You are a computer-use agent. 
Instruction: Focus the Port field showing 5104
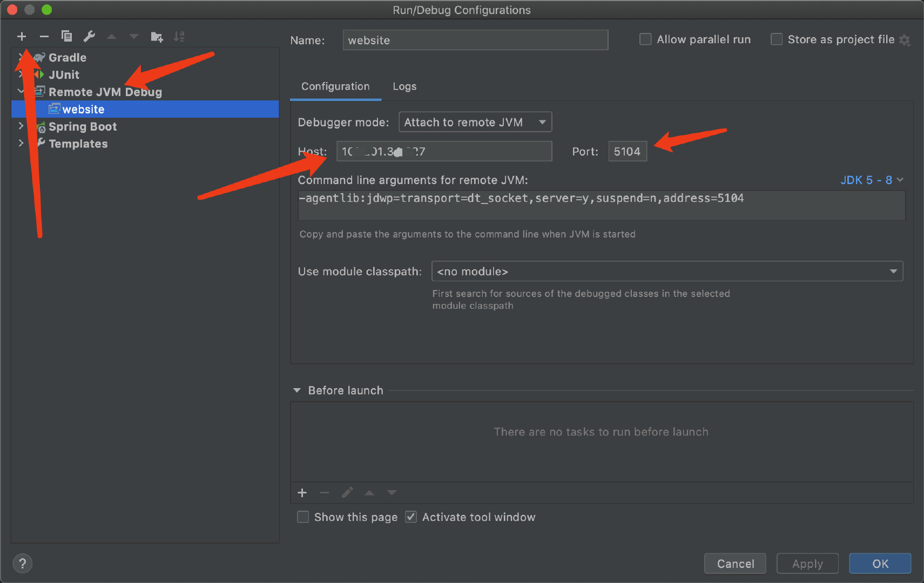[628, 151]
